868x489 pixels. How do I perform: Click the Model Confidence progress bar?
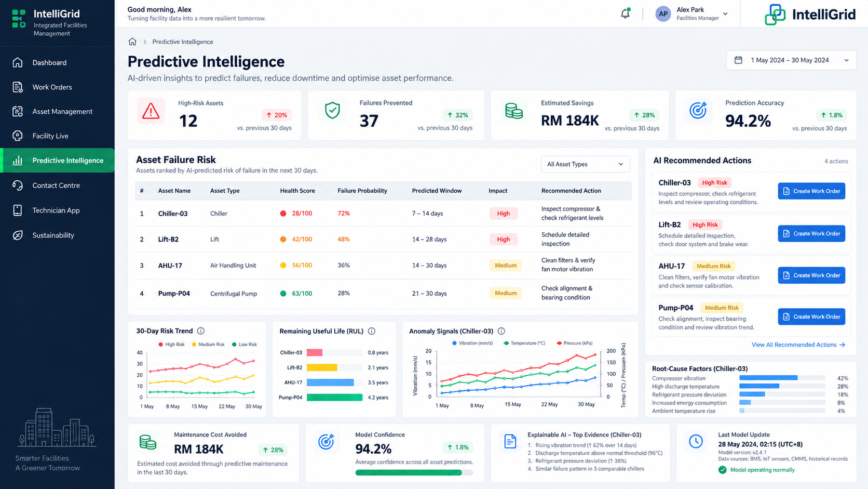click(414, 473)
